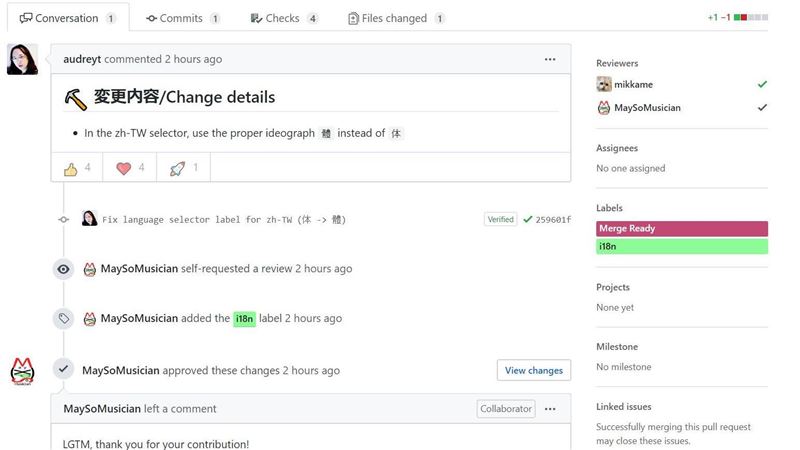Click audreyt's profile avatar
The height and width of the screenshot is (450, 800).
pyautogui.click(x=22, y=59)
